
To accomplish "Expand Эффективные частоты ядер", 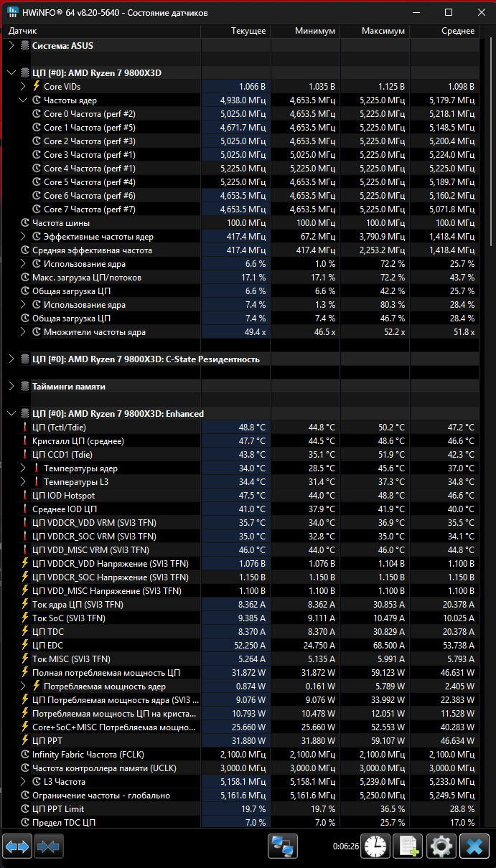I will coord(22,237).
